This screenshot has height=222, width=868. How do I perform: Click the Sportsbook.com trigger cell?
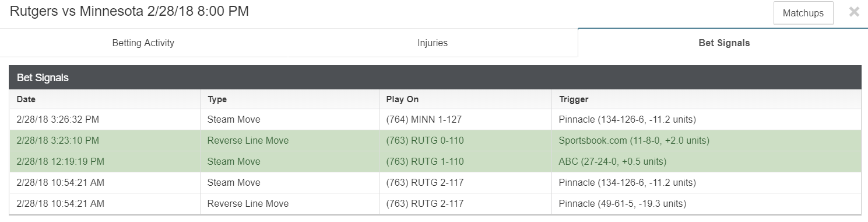coord(706,140)
